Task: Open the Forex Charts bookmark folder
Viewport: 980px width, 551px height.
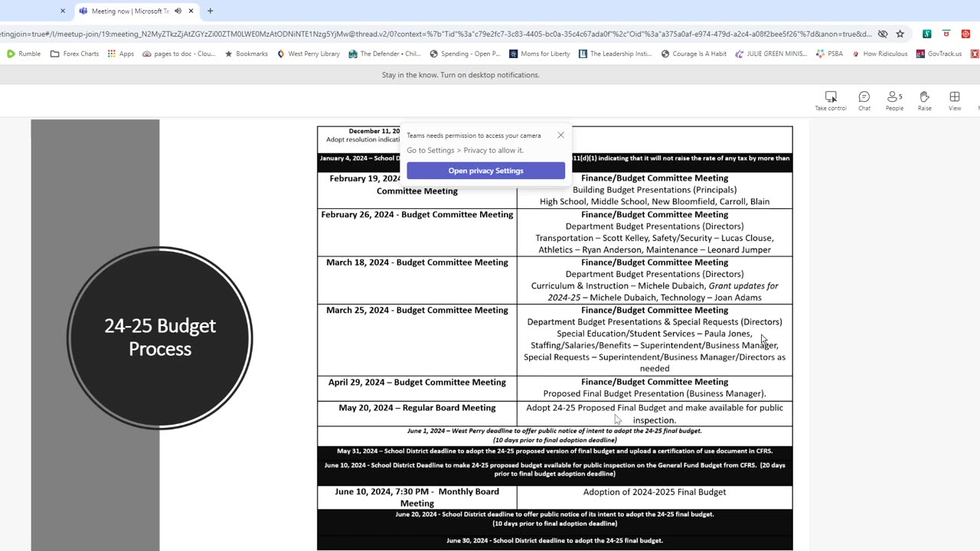Action: [x=74, y=54]
